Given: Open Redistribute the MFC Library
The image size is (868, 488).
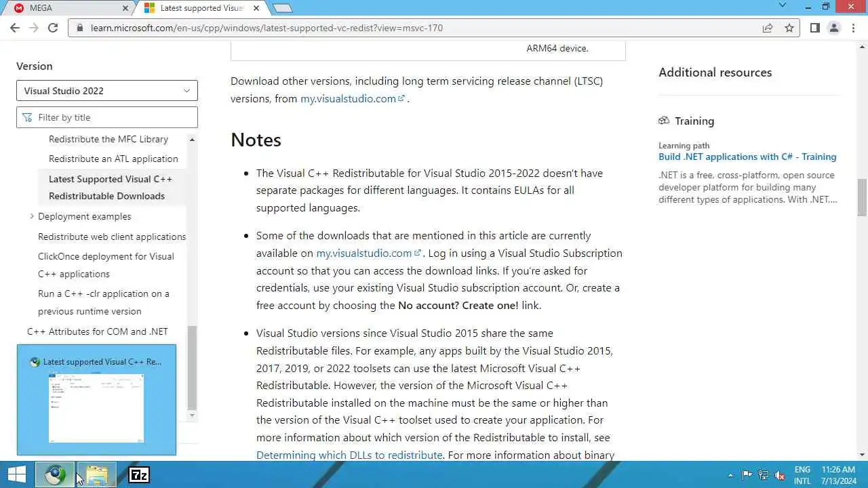Looking at the screenshot, I should coord(108,139).
